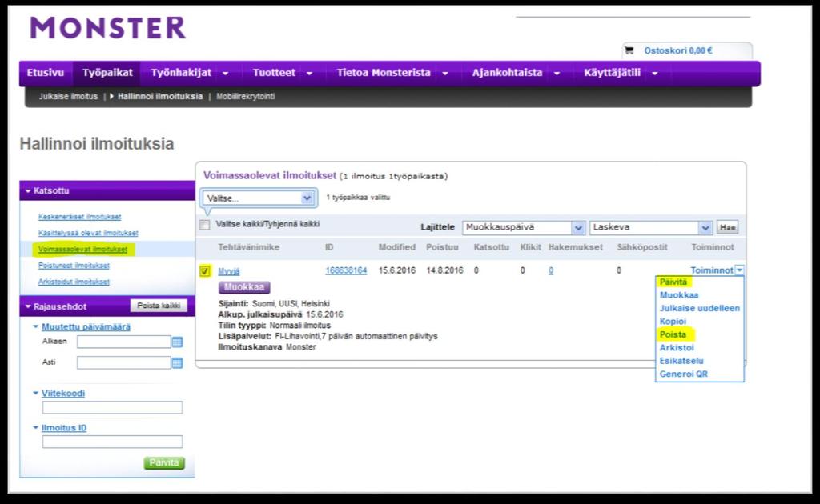
Task: Click the Poista kaikki button
Action: (159, 306)
